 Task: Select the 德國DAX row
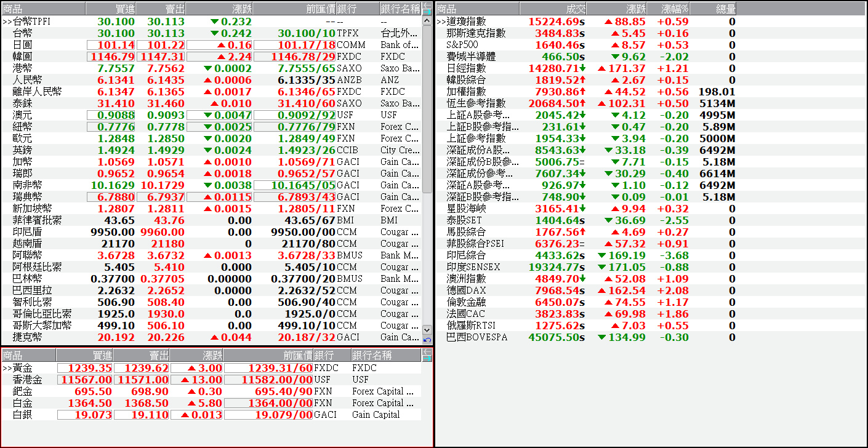pyautogui.click(x=586, y=290)
